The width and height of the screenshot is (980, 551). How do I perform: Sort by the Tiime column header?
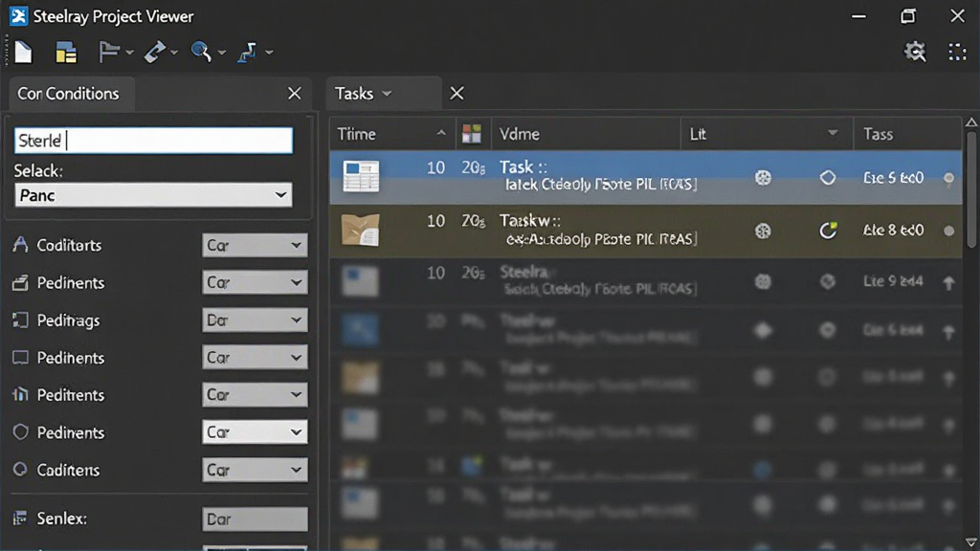click(x=392, y=134)
